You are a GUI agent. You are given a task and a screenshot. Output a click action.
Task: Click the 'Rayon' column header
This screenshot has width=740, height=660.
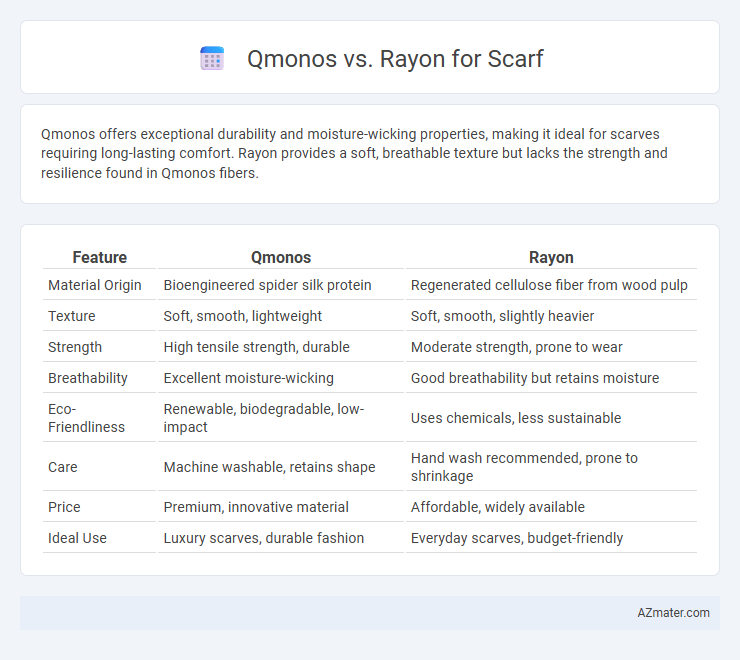tap(551, 257)
